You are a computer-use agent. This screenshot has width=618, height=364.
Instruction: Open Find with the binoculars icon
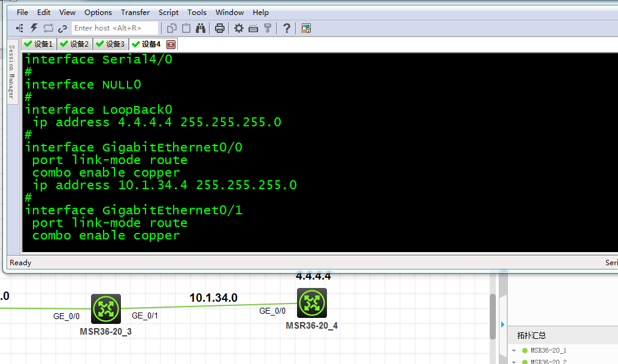pyautogui.click(x=201, y=28)
